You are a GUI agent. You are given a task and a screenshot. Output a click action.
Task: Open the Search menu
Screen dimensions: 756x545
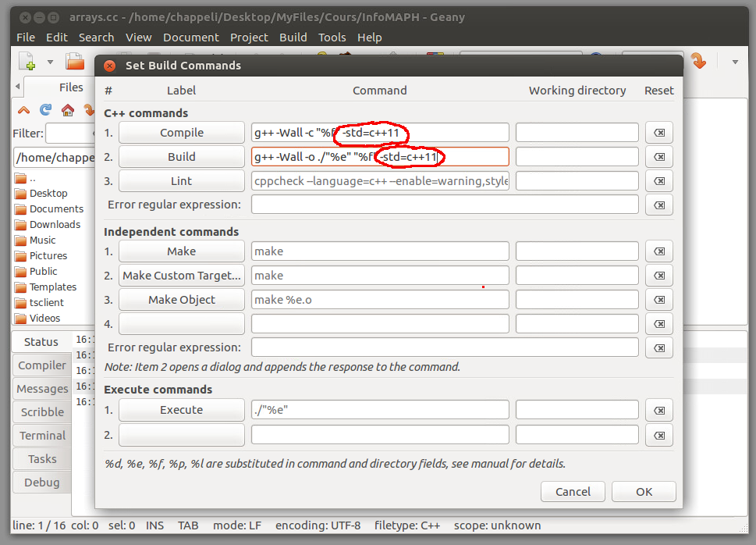click(x=97, y=37)
